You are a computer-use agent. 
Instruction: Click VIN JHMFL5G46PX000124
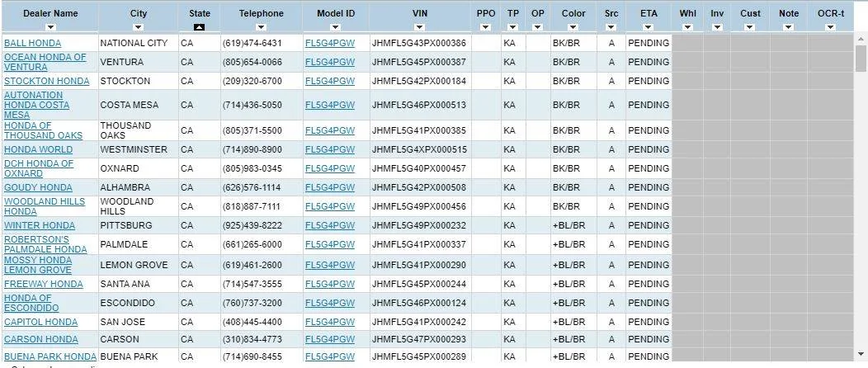click(419, 303)
